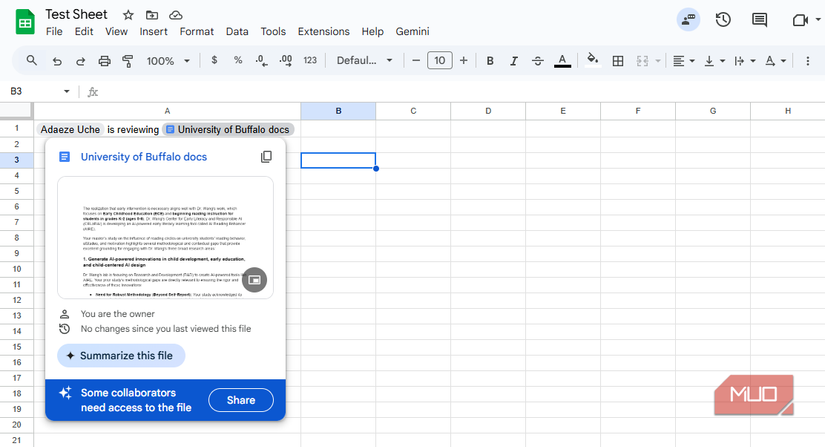Image resolution: width=825 pixels, height=447 pixels.
Task: Open text rotation dropdown
Action: click(776, 61)
